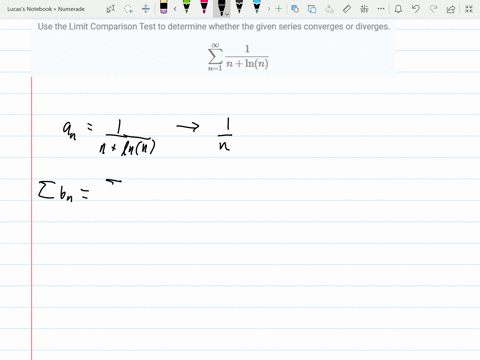Viewport: 480px width, 360px height.
Task: Click the printed series formula image
Action: tap(238, 57)
